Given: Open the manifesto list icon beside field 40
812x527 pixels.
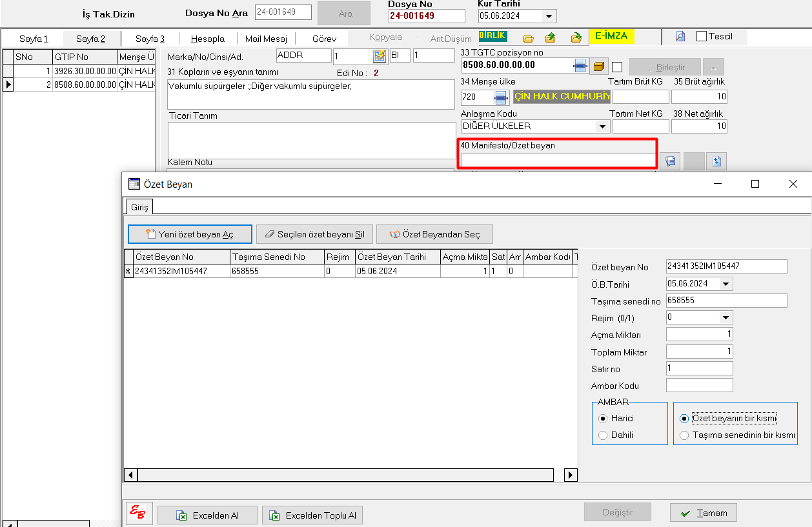Looking at the screenshot, I should (x=670, y=161).
